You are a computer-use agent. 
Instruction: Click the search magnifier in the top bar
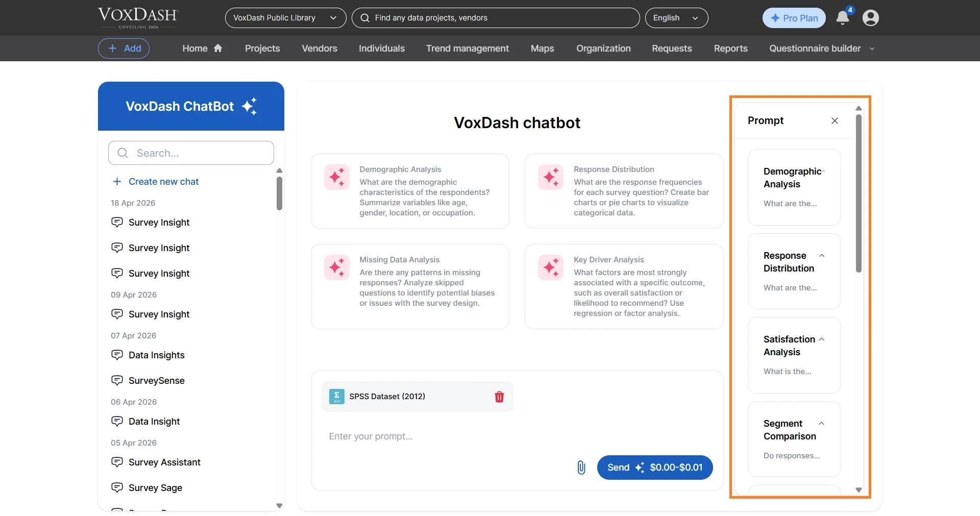click(365, 18)
